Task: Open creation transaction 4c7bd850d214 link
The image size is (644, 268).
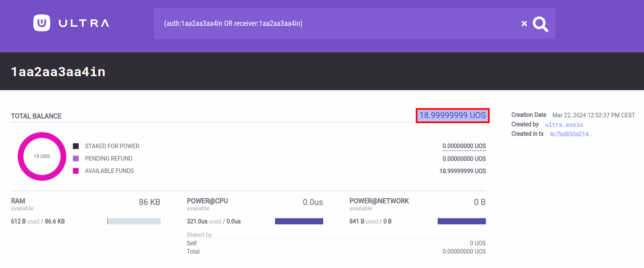Action: point(571,134)
